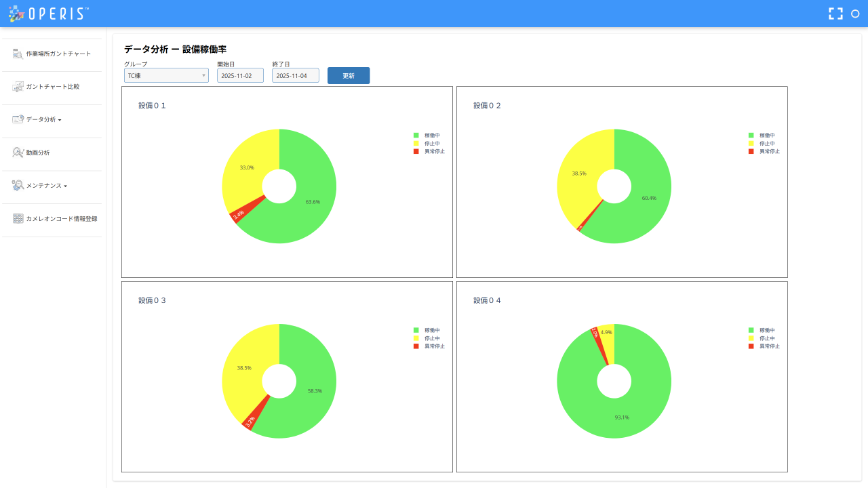Image resolution: width=868 pixels, height=488 pixels.
Task: Expand the メンテナンス submenu arrow
Action: pos(65,186)
